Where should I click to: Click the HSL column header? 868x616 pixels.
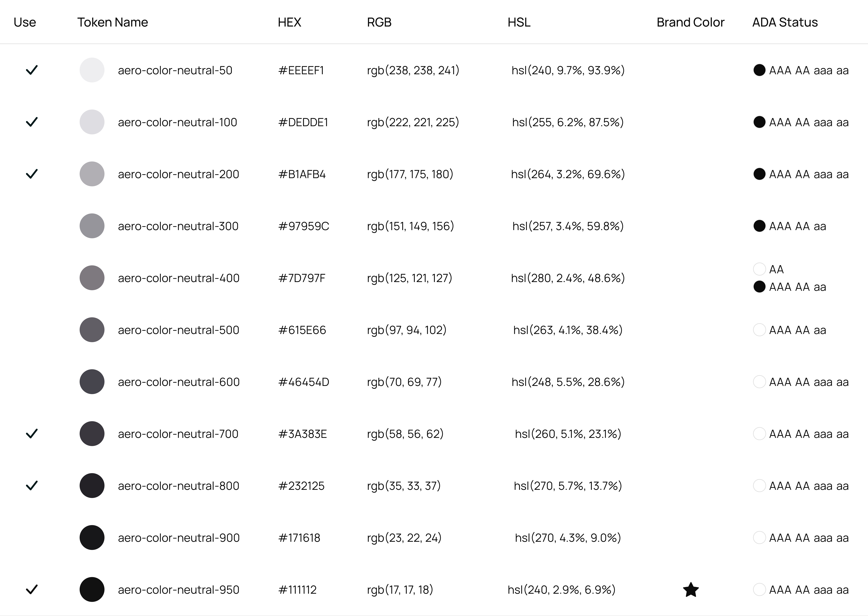tap(519, 22)
